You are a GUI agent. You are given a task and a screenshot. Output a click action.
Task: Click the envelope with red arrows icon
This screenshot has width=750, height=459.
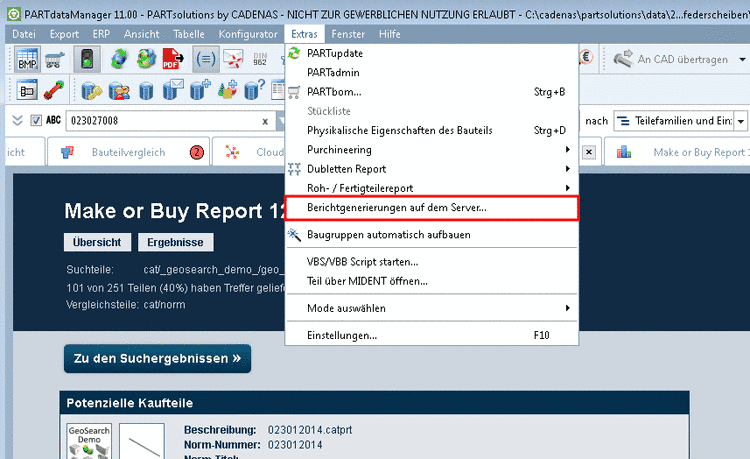[x=233, y=59]
